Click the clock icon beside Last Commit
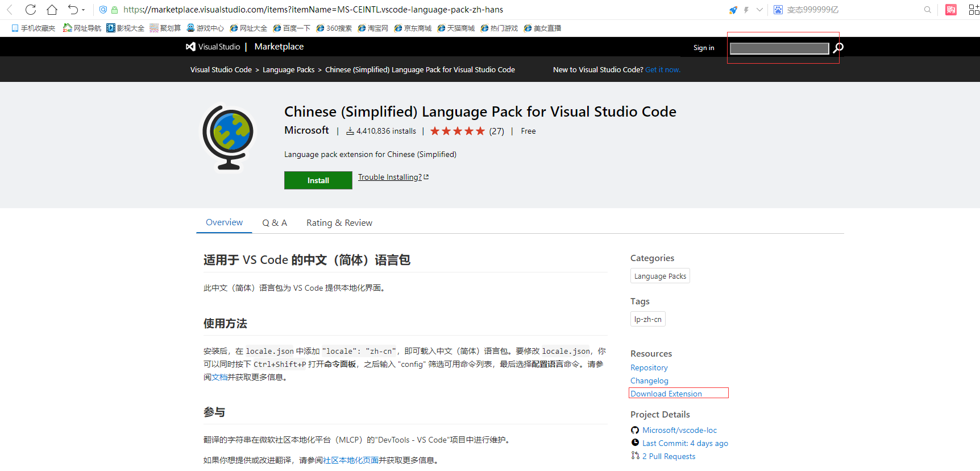Image resolution: width=980 pixels, height=471 pixels. (x=635, y=443)
